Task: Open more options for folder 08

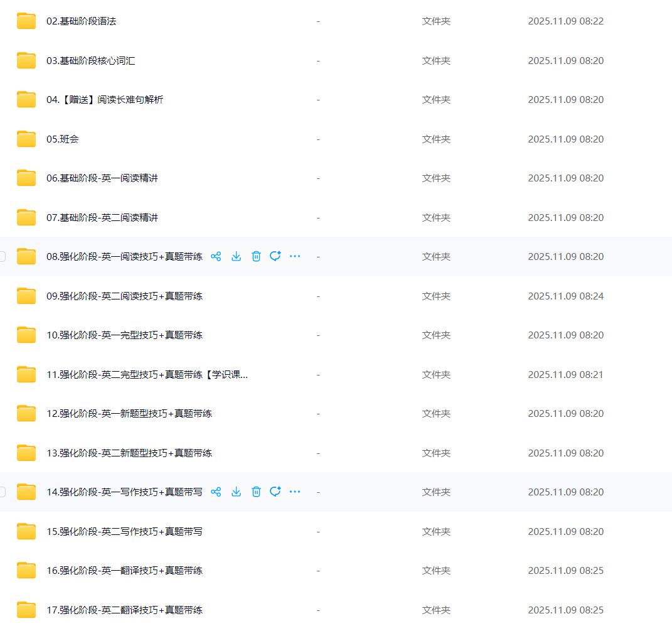Action: pos(295,256)
